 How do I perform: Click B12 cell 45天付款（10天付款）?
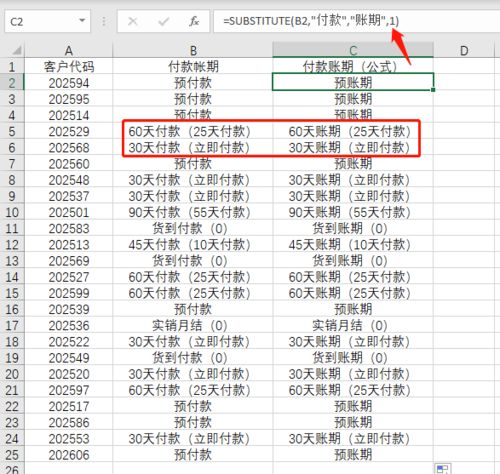[193, 245]
